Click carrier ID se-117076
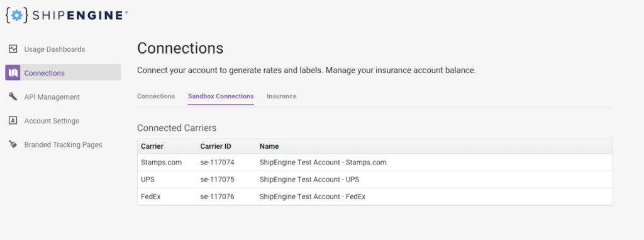644x240 pixels. coord(217,197)
